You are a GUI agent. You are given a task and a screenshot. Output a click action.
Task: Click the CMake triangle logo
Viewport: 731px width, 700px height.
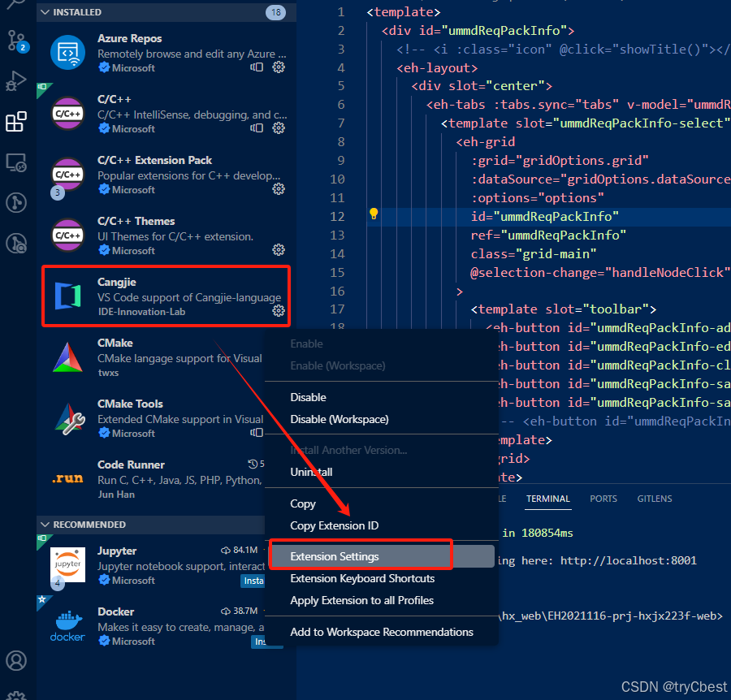67,357
